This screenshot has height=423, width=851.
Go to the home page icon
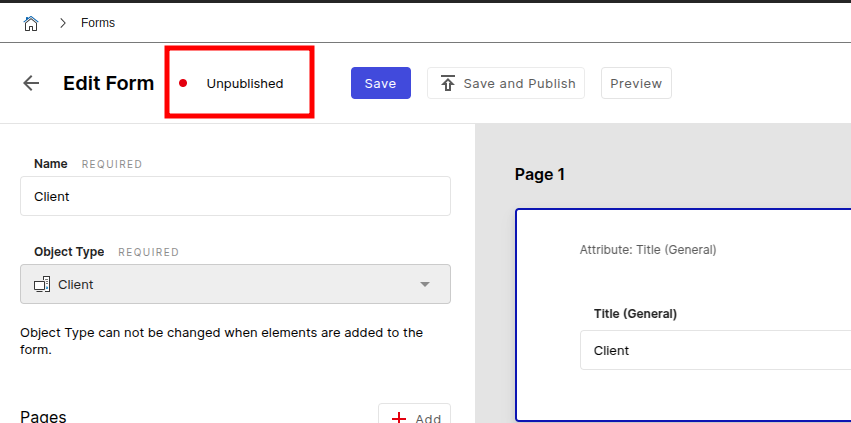click(x=31, y=23)
